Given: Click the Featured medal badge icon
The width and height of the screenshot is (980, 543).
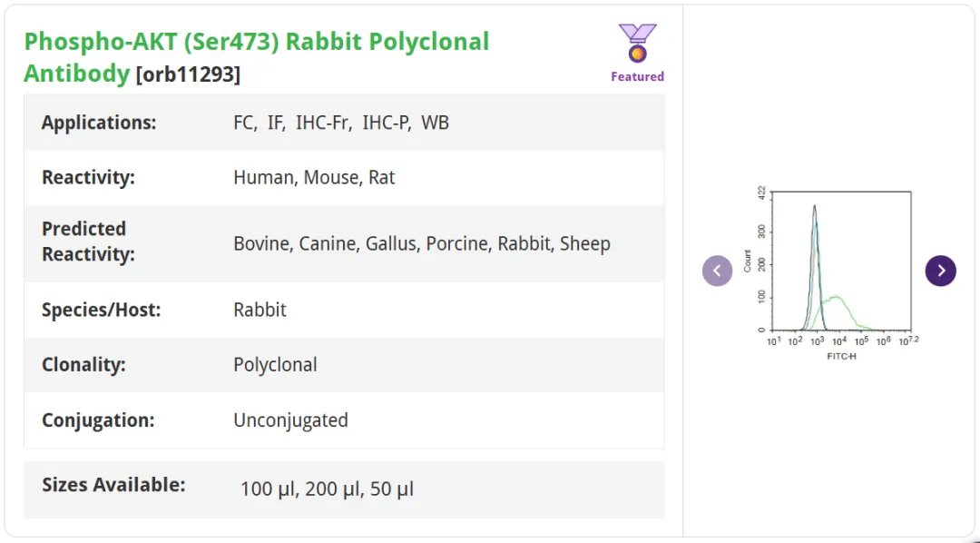Looking at the screenshot, I should [638, 43].
